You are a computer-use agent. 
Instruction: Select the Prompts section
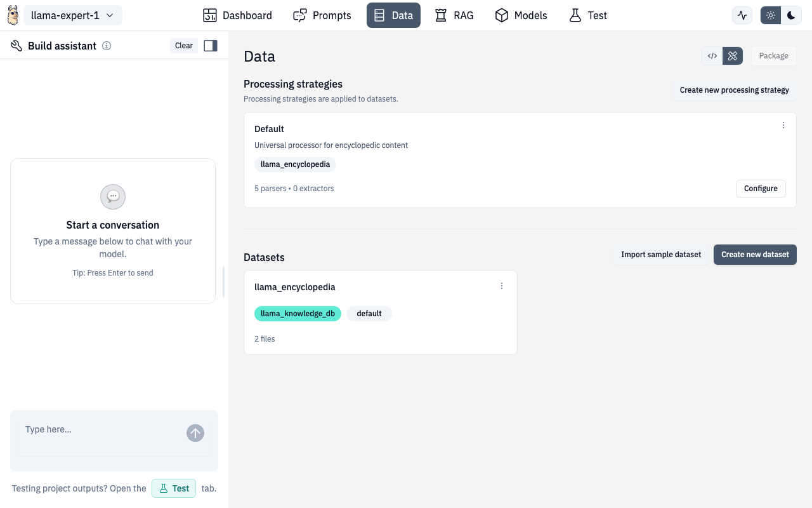point(322,15)
